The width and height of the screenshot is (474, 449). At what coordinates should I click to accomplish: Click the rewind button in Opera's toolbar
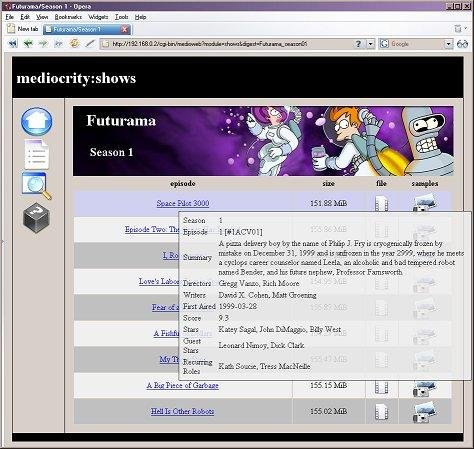pos(13,44)
